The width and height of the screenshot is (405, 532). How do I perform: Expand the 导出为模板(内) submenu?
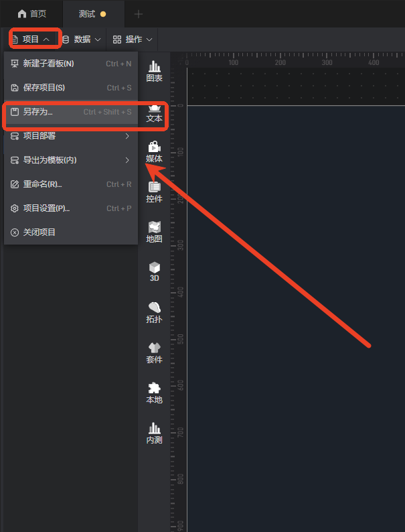click(70, 160)
